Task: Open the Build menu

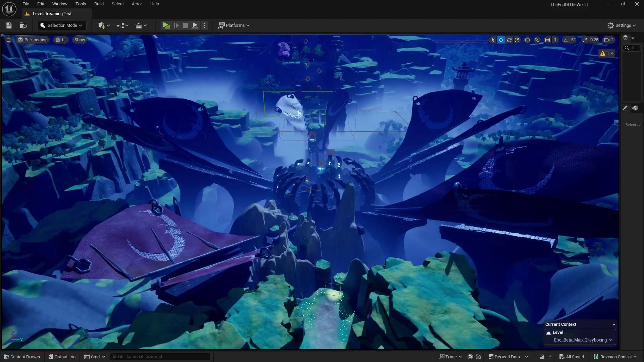Action: tap(99, 4)
